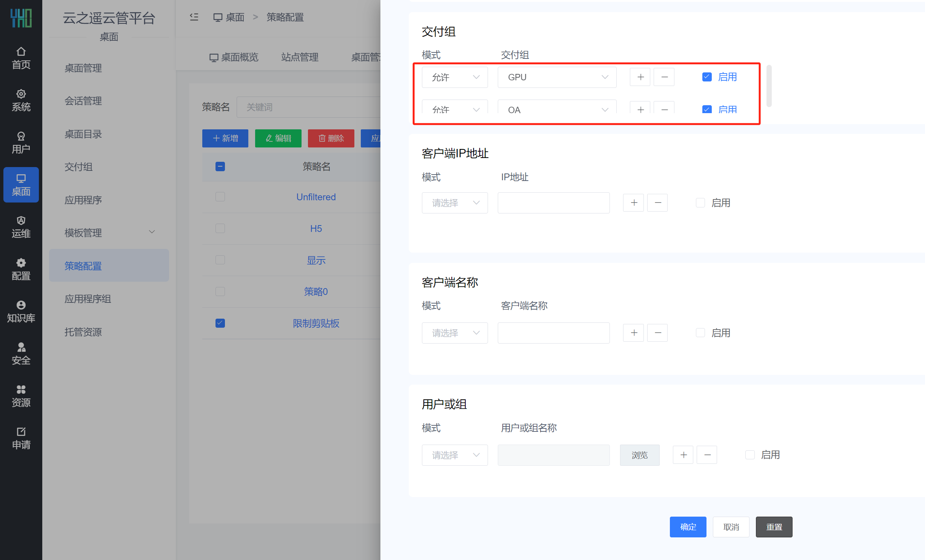Open the 配置 configuration sidebar icon
Viewport: 925px width, 560px height.
(x=21, y=269)
